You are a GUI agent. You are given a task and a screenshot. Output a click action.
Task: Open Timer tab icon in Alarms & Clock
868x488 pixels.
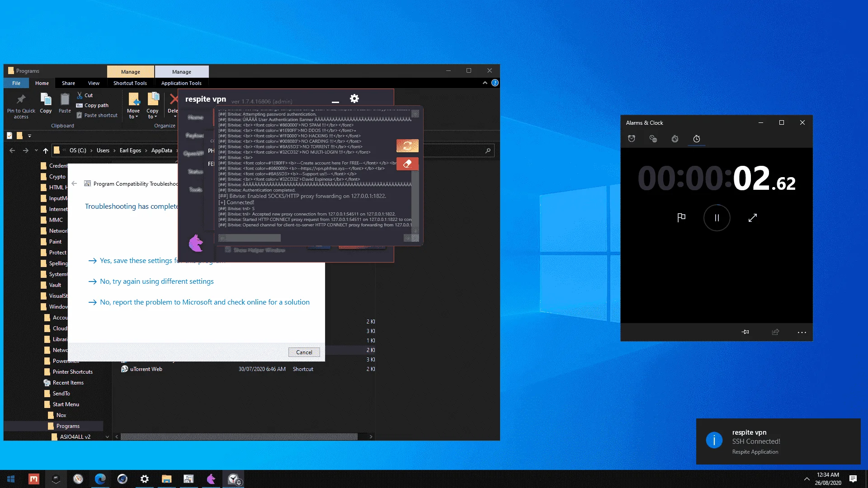tap(675, 139)
